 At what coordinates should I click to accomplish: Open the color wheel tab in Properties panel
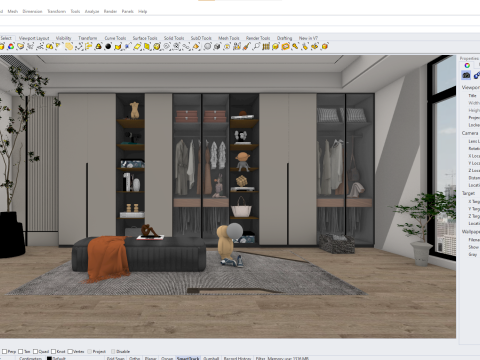point(467,65)
